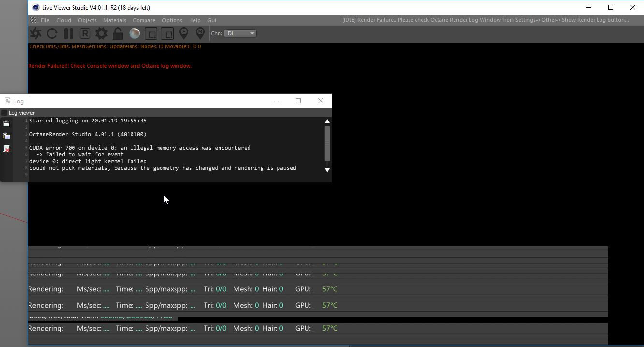Click the Log window up scroll arrow
The height and width of the screenshot is (347, 644).
coord(327,121)
